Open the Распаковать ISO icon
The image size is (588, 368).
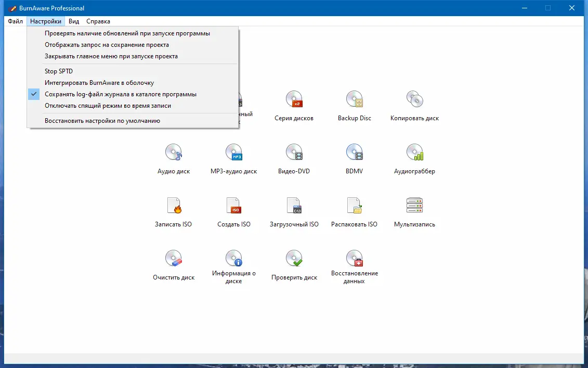pos(355,206)
